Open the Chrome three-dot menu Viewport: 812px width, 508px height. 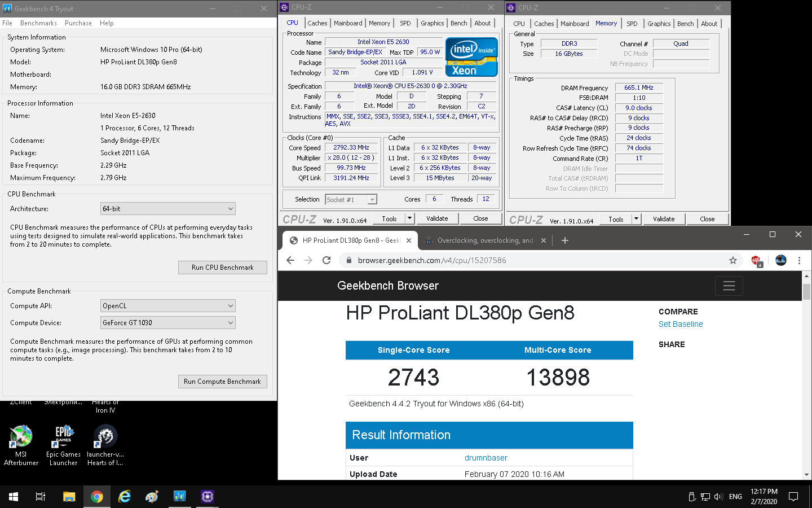tap(799, 260)
